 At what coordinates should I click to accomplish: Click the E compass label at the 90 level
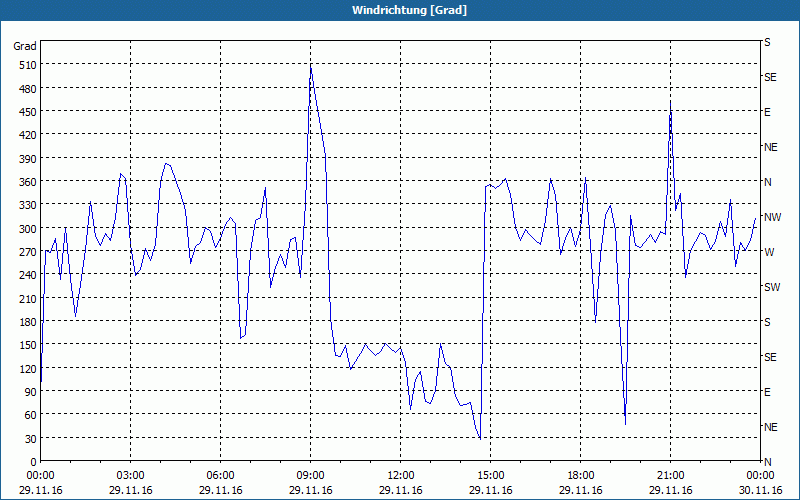(x=767, y=392)
